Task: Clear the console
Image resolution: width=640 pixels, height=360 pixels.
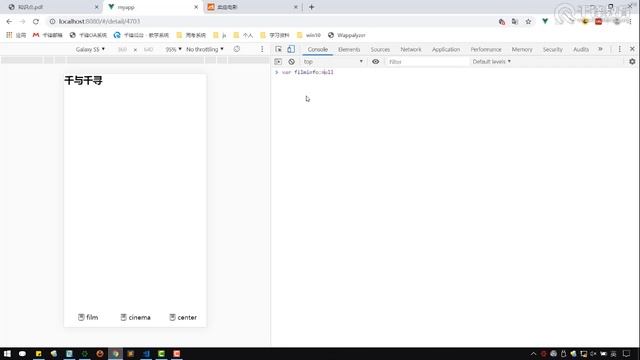Action: [x=291, y=62]
